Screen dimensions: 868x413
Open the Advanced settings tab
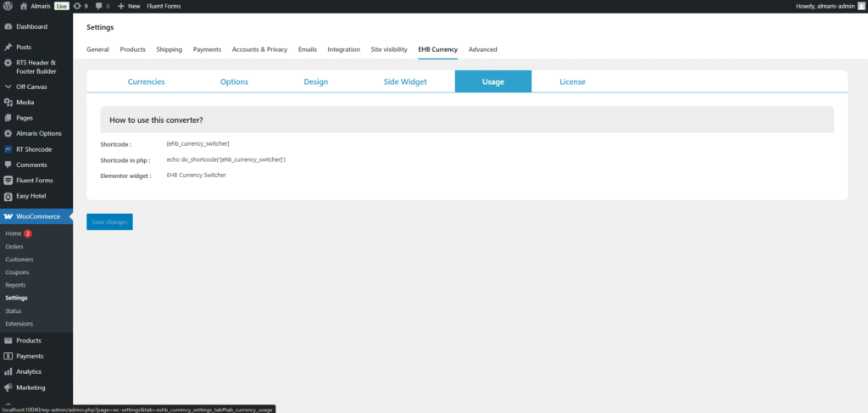(x=482, y=49)
